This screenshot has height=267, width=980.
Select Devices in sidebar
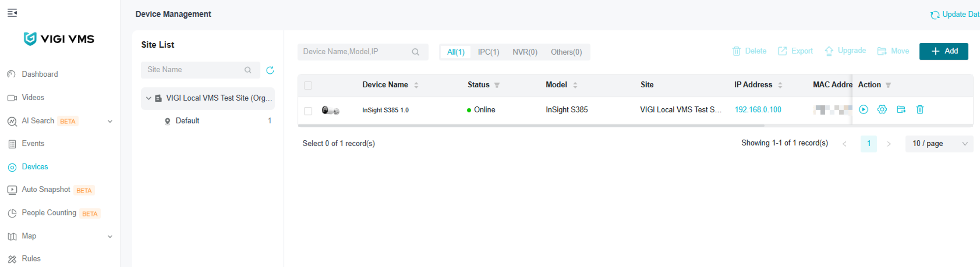pos(35,167)
